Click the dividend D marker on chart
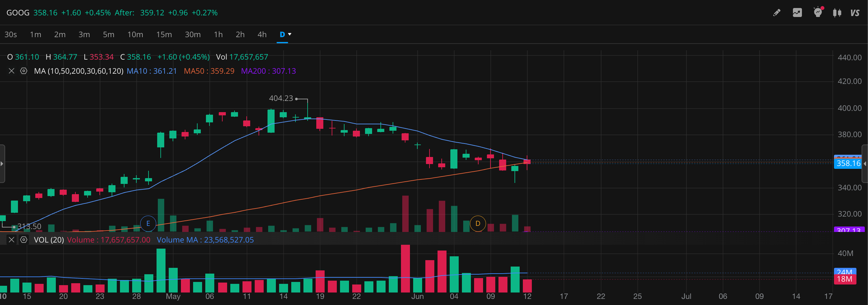 (478, 224)
